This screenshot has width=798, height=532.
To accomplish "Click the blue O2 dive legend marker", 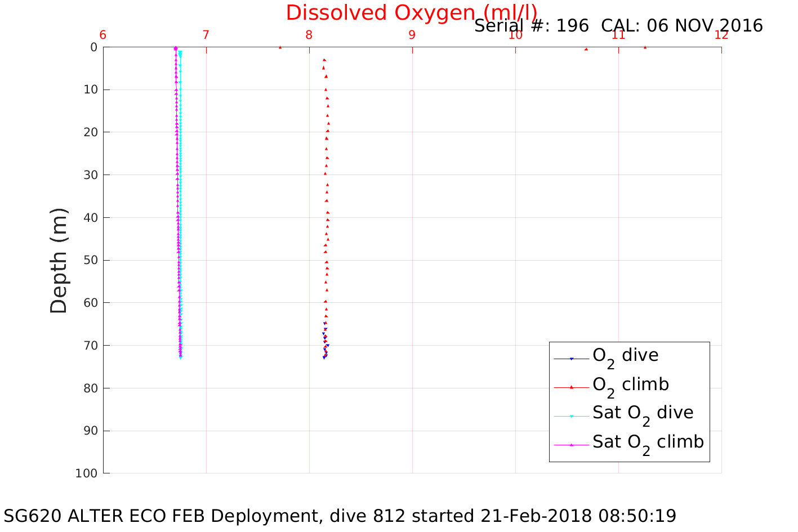I will (x=571, y=359).
